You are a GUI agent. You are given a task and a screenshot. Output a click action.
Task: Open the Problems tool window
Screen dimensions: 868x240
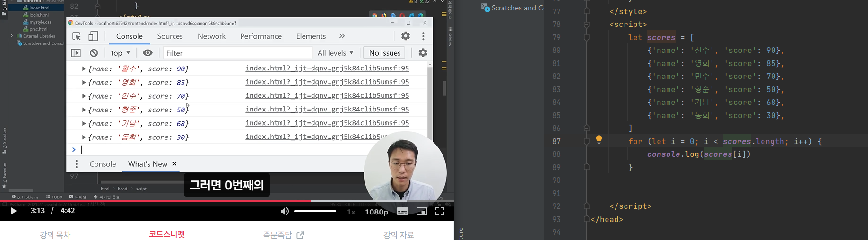pyautogui.click(x=26, y=197)
